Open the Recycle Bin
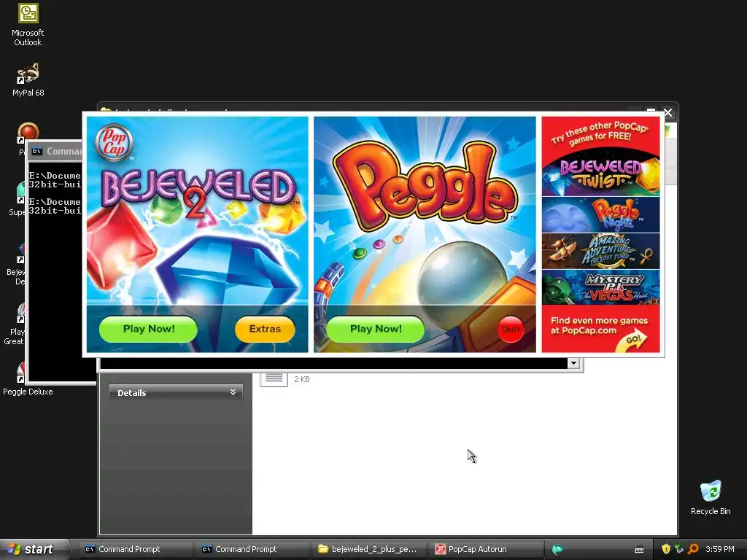 click(x=711, y=497)
